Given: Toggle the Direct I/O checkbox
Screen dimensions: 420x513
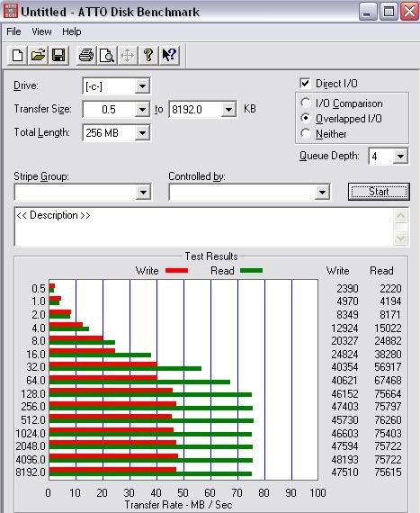Looking at the screenshot, I should tap(305, 84).
